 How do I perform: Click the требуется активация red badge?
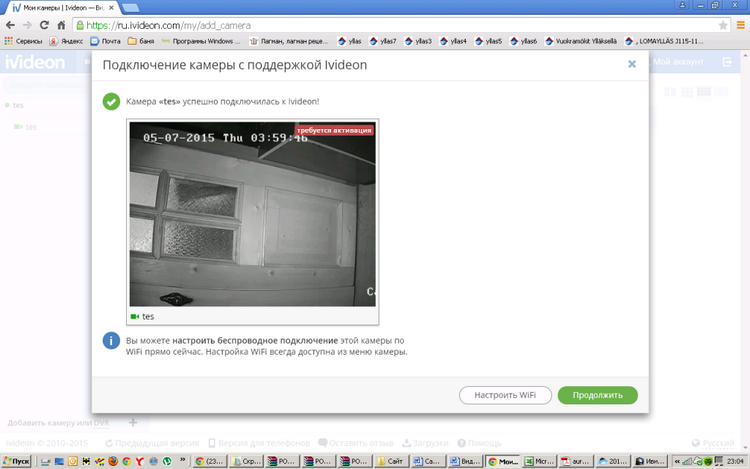[334, 130]
